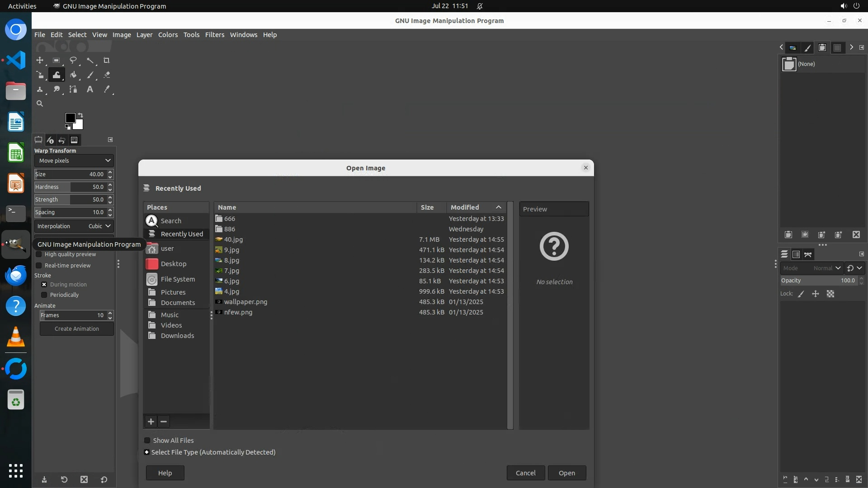The height and width of the screenshot is (488, 868).
Task: Enable Real-time preview option
Action: (39, 266)
